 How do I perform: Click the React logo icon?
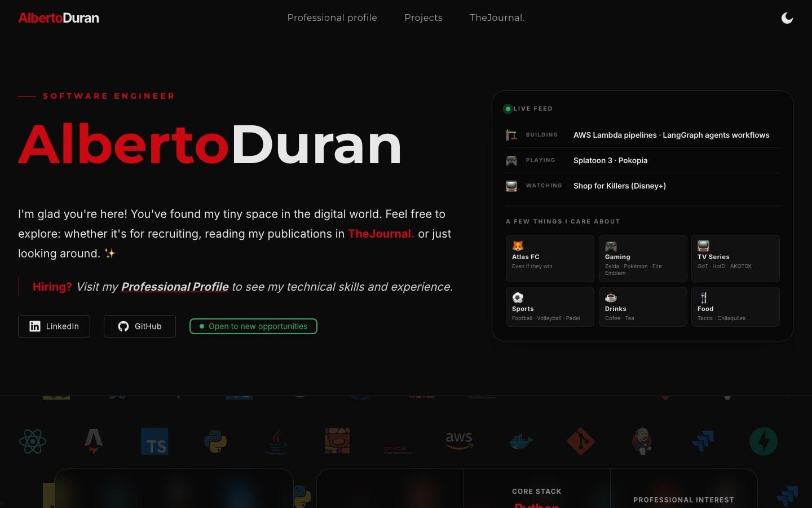[x=33, y=441]
